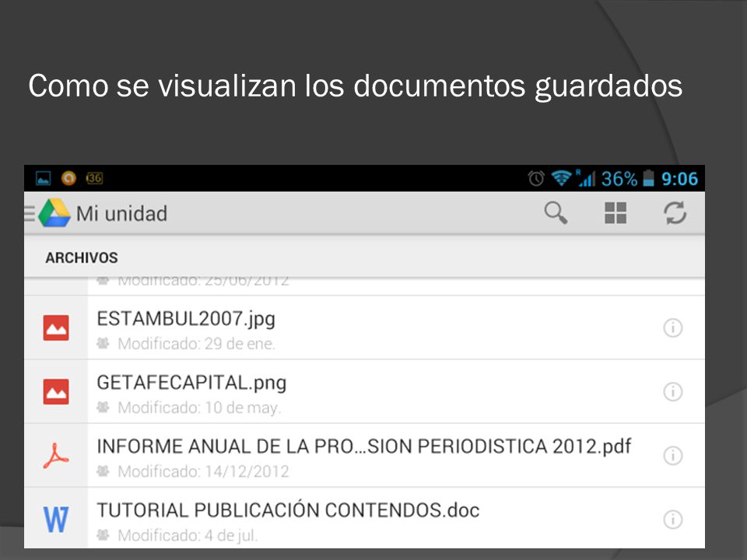This screenshot has width=747, height=560.
Task: Tap the mobile signal strength icon
Action: coord(585,178)
